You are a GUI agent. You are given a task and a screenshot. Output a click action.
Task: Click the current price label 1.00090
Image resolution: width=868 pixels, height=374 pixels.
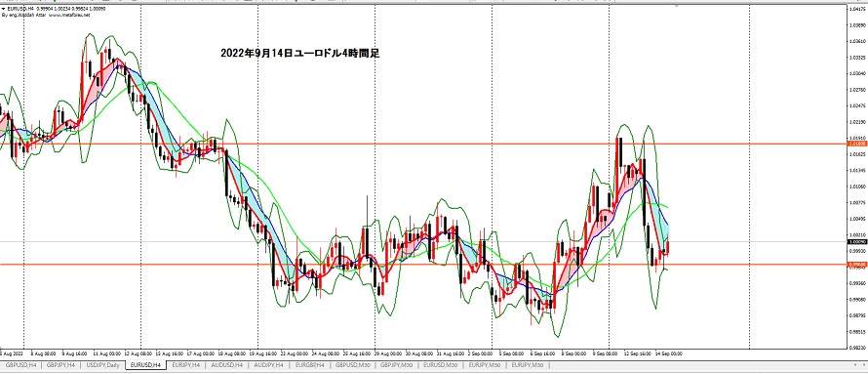pos(857,241)
